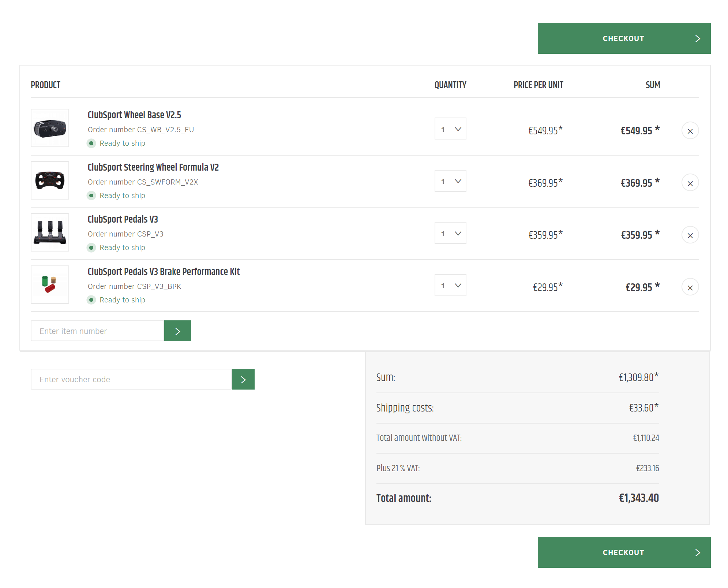Open quantity dropdown for Steering Wheel Formula V2
Screen dimensions: 728x588
tap(450, 181)
